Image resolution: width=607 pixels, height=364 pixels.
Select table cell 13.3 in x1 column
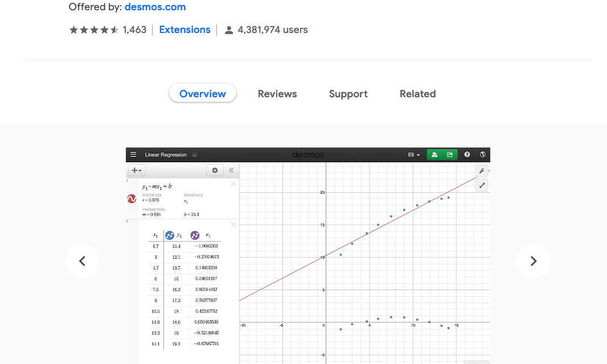[155, 333]
